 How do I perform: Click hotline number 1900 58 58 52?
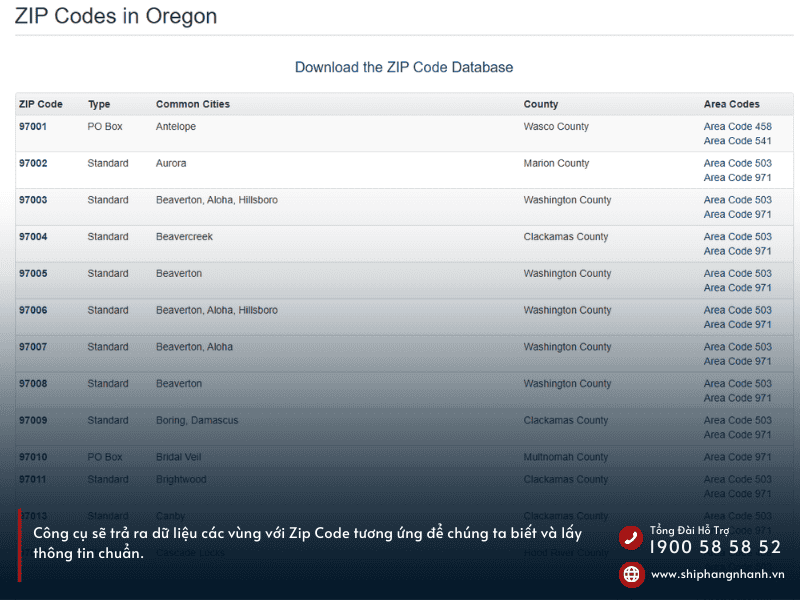(x=715, y=548)
